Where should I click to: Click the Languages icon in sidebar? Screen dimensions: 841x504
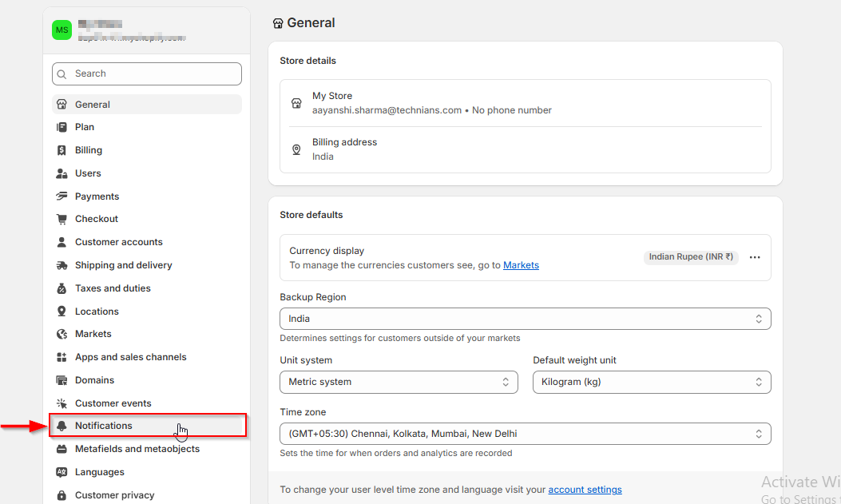tap(61, 472)
